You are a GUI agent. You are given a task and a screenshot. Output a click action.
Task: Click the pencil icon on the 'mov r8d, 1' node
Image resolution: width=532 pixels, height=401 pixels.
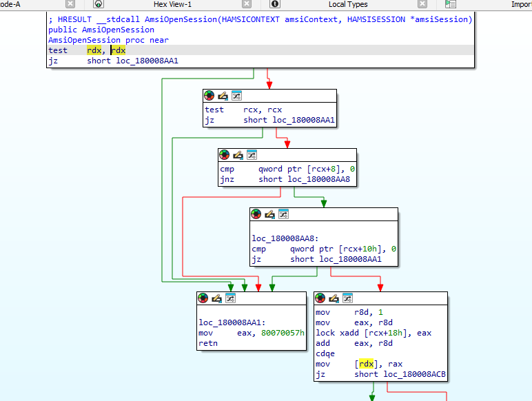334,298
